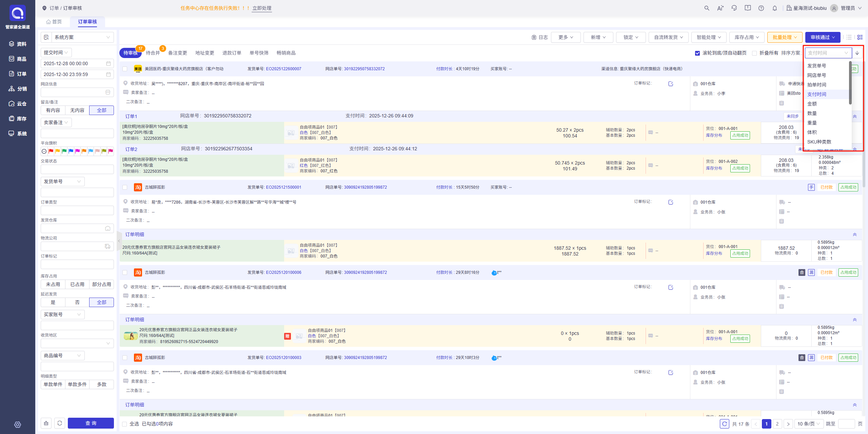This screenshot has height=434, width=868.
Task: Switch to the 待合并 tab
Action: 153,53
